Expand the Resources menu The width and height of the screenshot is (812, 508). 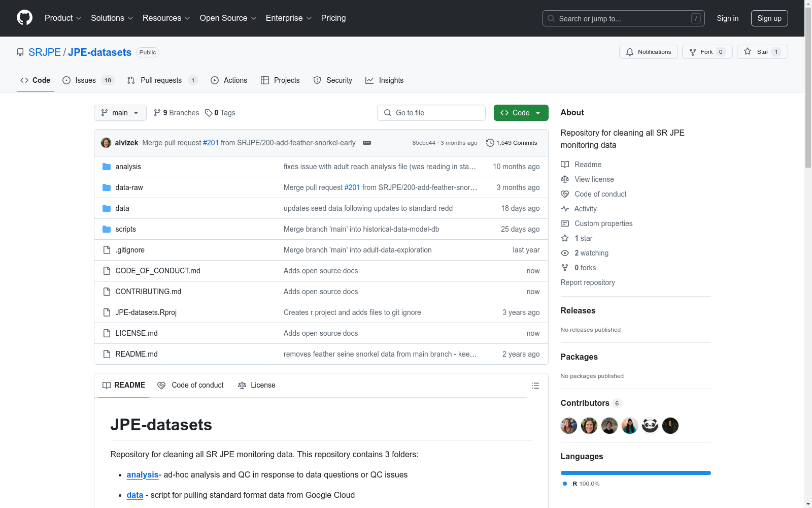coord(166,18)
